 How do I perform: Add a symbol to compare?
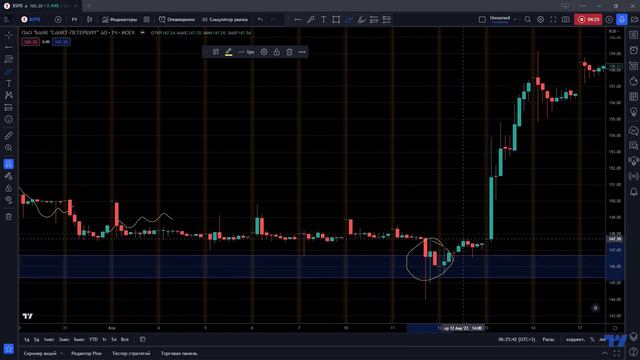point(58,20)
